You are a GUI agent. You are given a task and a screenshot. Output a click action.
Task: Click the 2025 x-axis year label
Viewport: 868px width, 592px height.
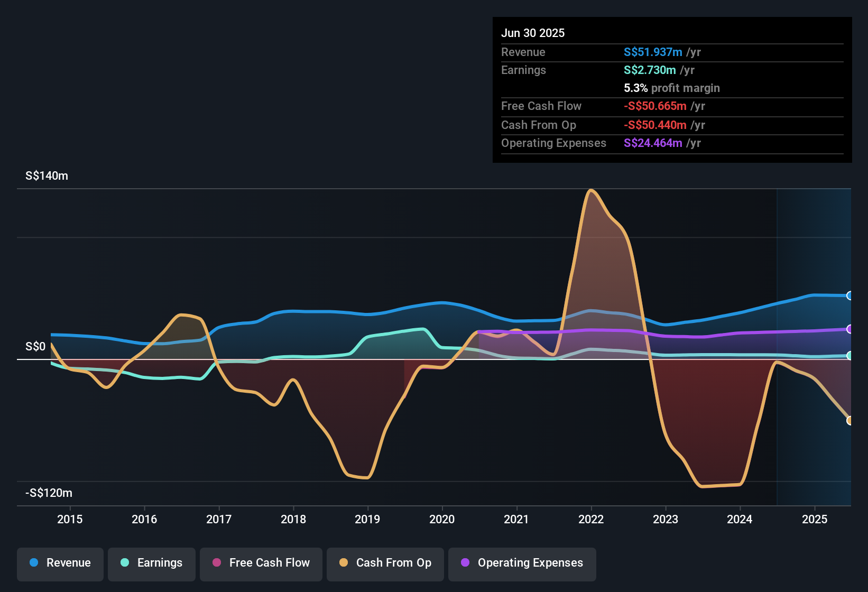(x=815, y=520)
